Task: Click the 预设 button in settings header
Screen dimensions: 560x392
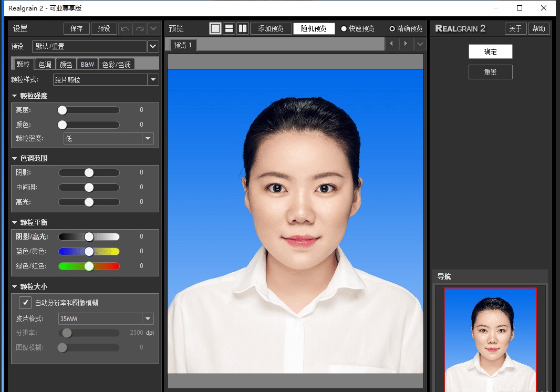Action: (x=104, y=28)
